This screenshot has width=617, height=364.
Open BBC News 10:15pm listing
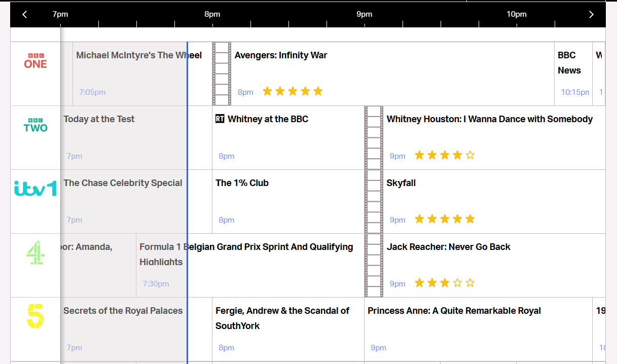pyautogui.click(x=569, y=63)
